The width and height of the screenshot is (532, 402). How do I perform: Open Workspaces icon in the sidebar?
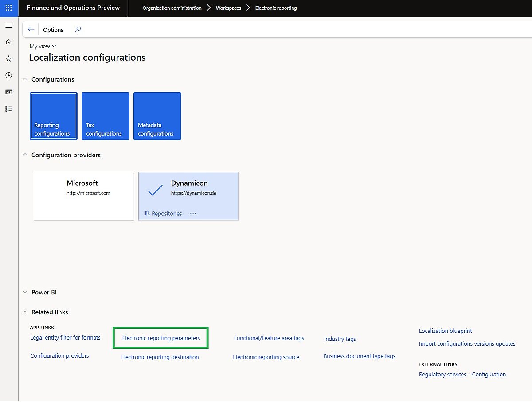[x=8, y=92]
